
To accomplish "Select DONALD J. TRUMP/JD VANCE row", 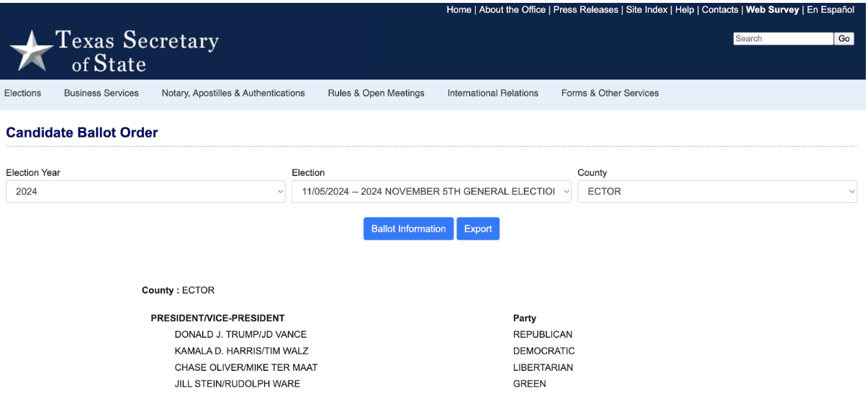I will pyautogui.click(x=240, y=335).
